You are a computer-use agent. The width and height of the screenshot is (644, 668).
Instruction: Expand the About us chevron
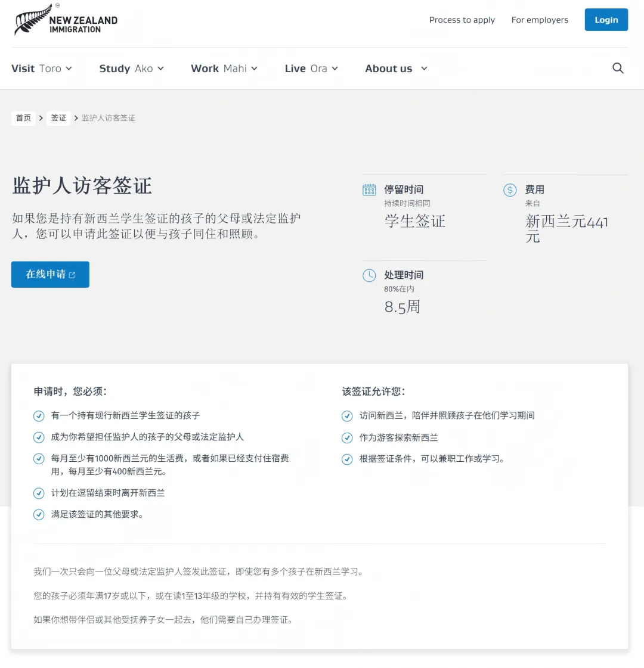tap(423, 68)
